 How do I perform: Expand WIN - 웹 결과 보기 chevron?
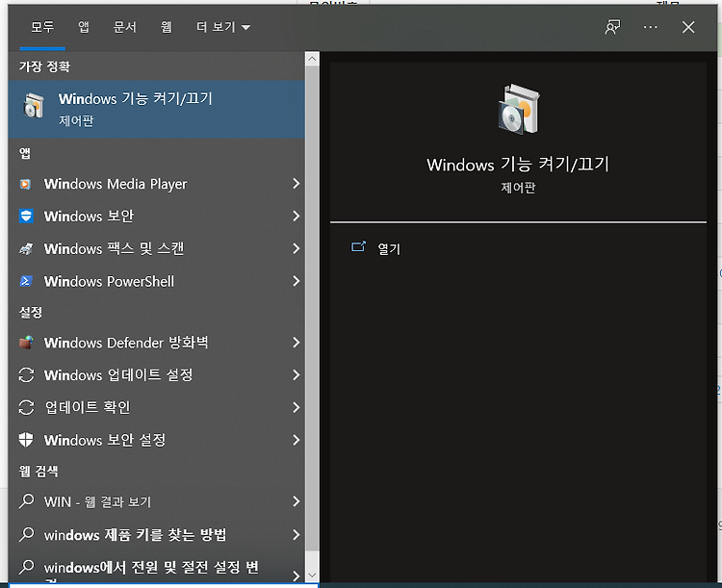(x=297, y=501)
